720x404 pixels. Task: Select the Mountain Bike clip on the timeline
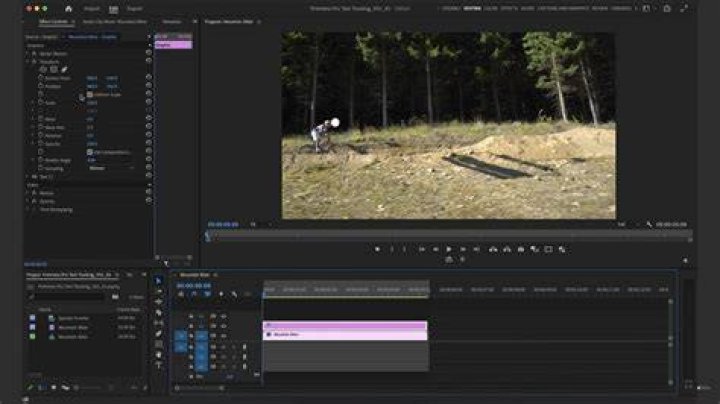345,335
